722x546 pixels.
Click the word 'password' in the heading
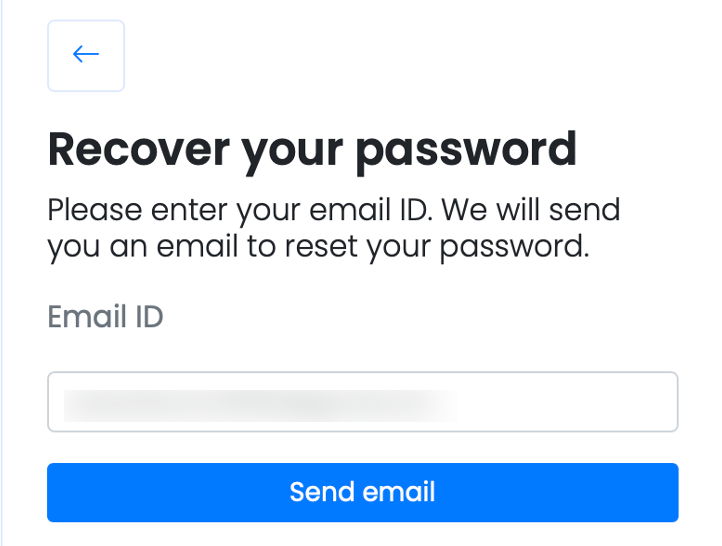click(467, 149)
